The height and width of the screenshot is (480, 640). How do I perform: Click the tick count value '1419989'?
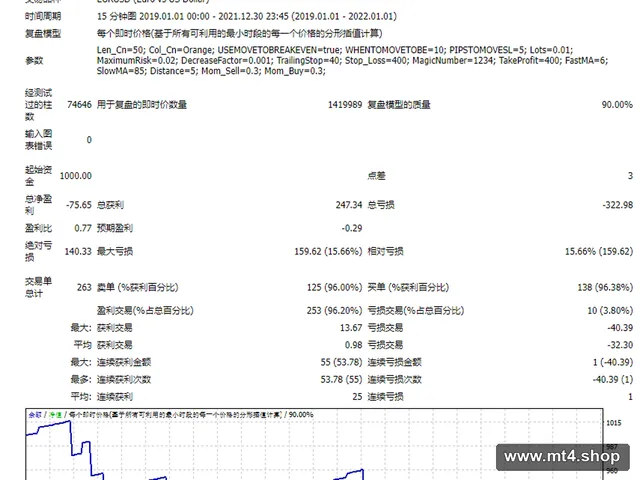tap(345, 104)
